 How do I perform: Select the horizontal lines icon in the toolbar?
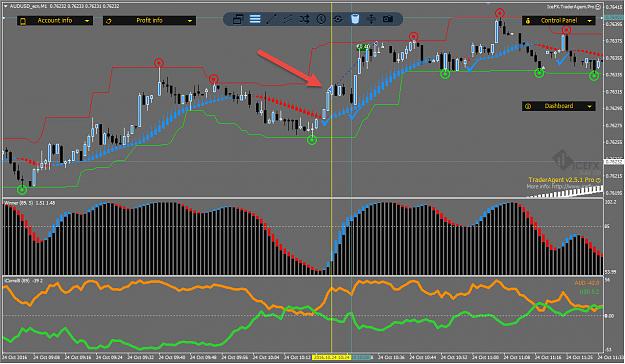[x=255, y=19]
